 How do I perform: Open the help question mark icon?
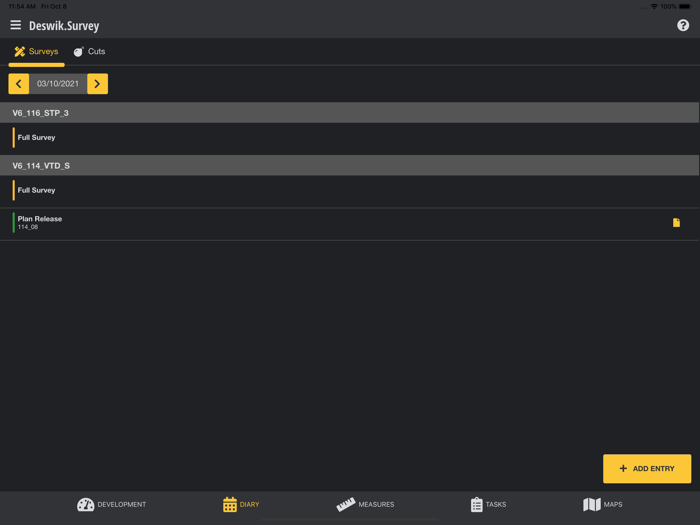(x=683, y=25)
